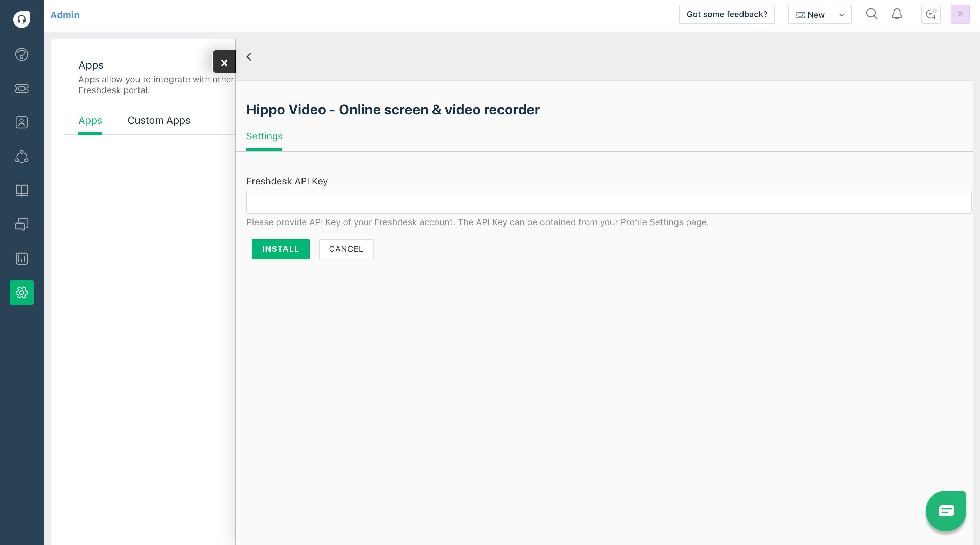Open the Dashboard gauge icon in sidebar
Screen dimensions: 980x545
point(22,54)
